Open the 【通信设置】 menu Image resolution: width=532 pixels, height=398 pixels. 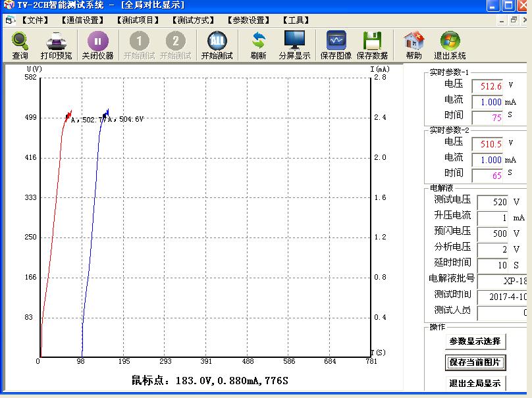tap(82, 20)
